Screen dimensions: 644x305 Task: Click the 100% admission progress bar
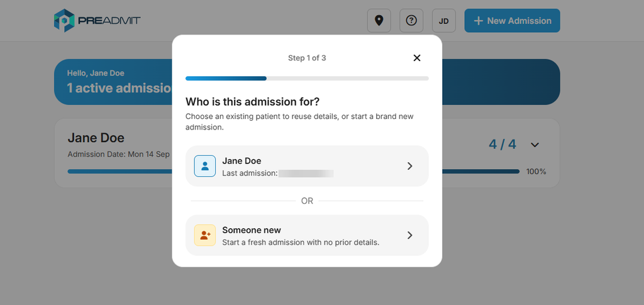(293, 172)
